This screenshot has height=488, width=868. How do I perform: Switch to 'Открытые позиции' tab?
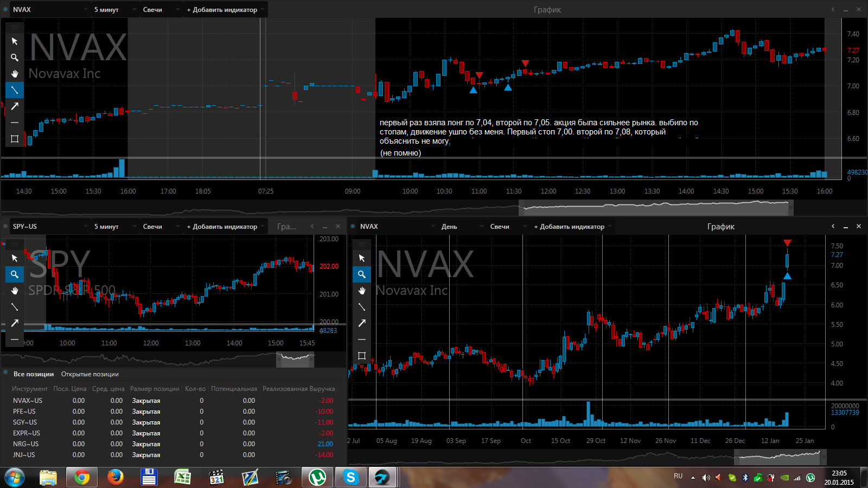(x=90, y=374)
